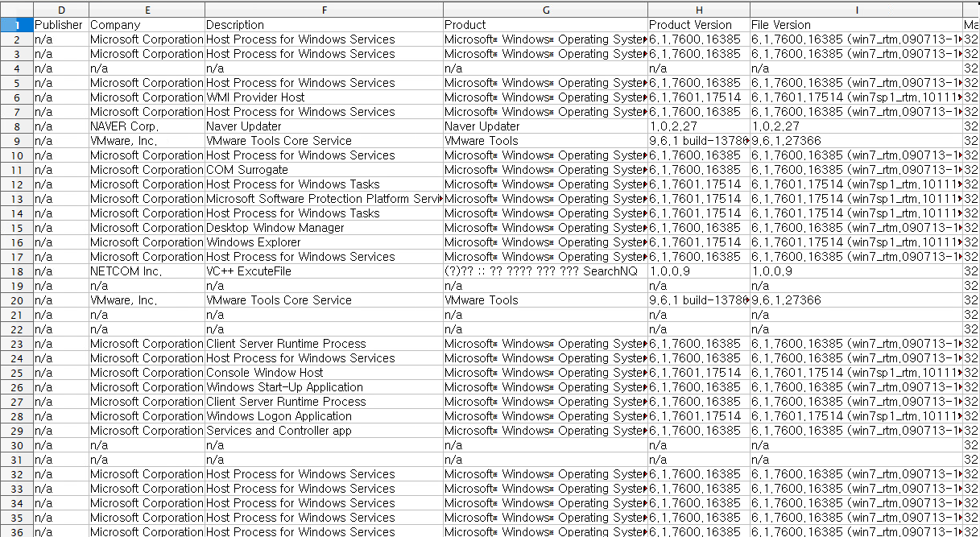Click 9.6.1.27366 file version in row 9
980x537 pixels.
[x=856, y=141]
